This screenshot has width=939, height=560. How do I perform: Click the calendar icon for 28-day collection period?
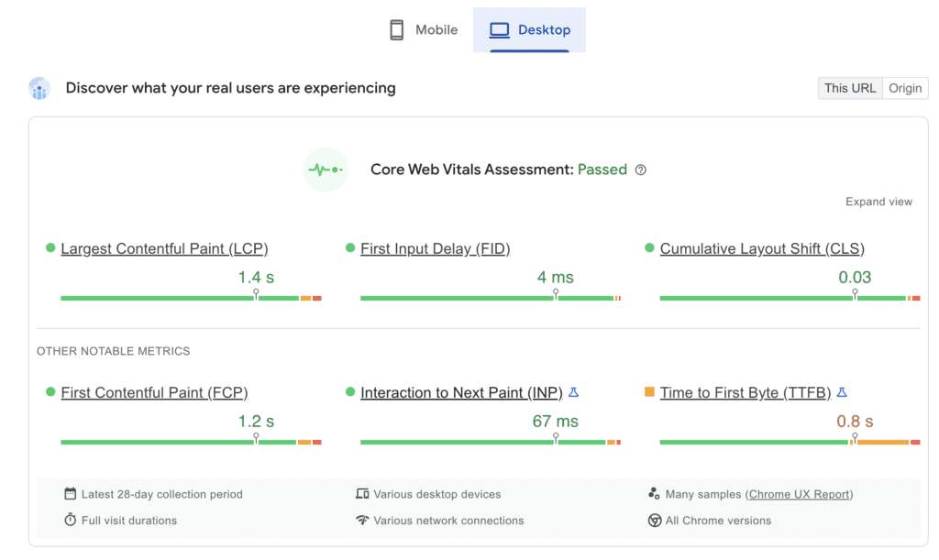70,494
